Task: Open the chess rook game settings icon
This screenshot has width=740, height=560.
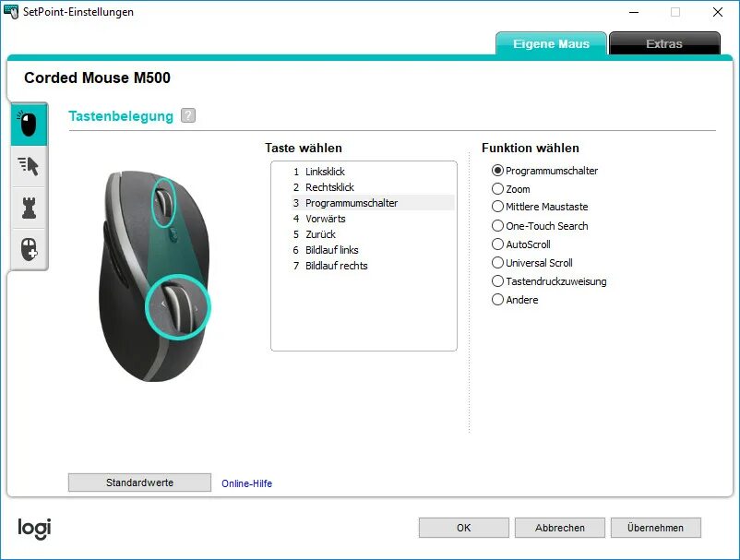Action: [x=29, y=208]
